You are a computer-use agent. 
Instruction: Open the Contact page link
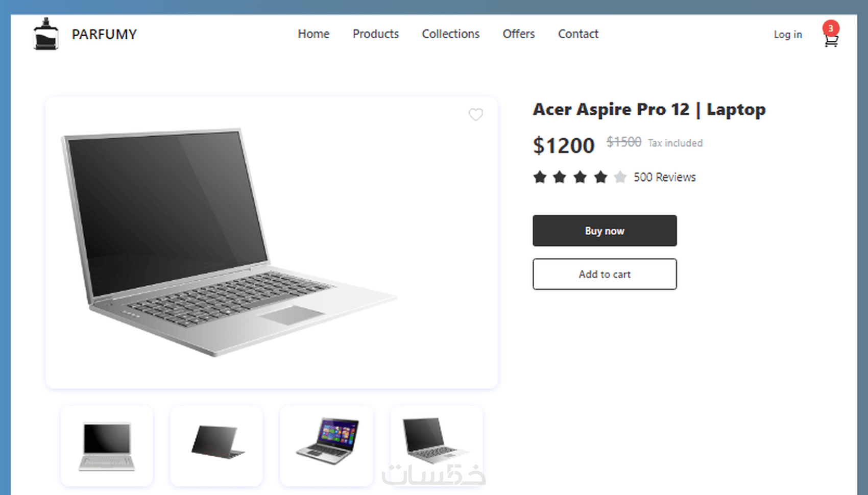coord(578,34)
